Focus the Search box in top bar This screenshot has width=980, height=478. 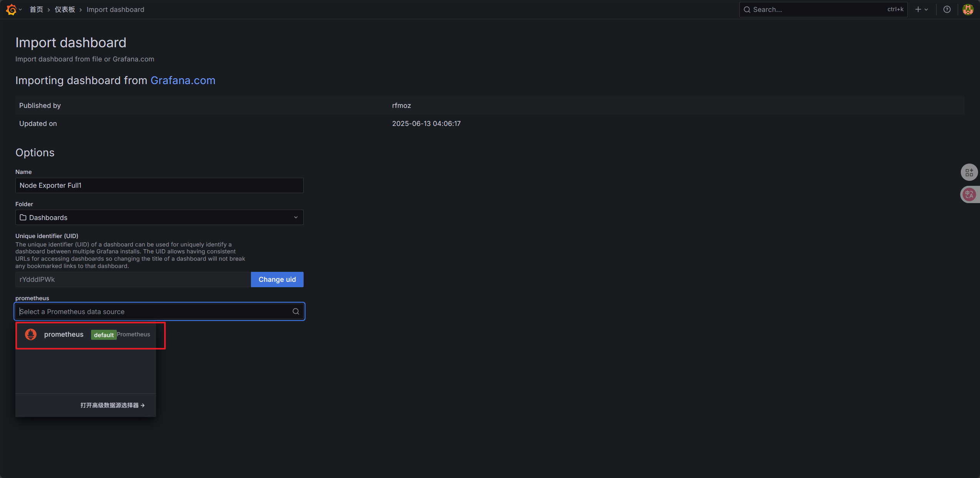[x=823, y=10]
